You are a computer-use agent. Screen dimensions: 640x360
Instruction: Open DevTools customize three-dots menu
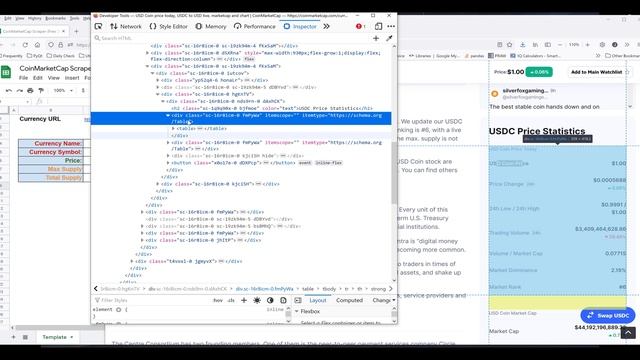[x=391, y=26]
